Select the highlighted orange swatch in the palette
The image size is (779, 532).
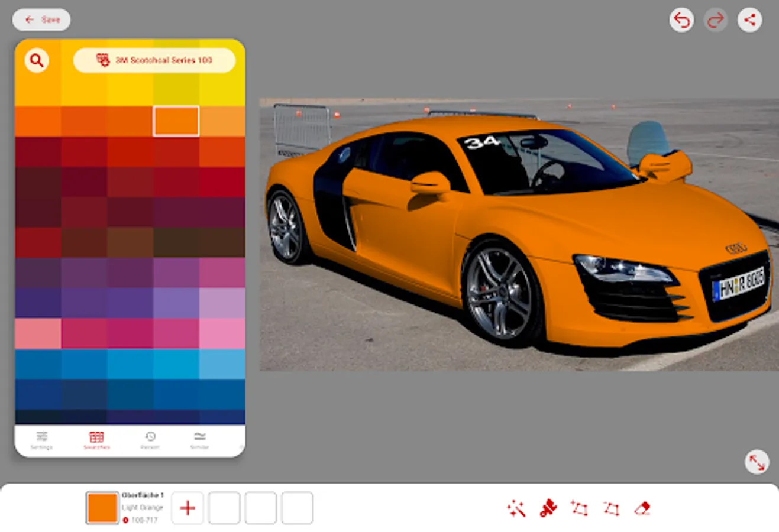[x=176, y=121]
